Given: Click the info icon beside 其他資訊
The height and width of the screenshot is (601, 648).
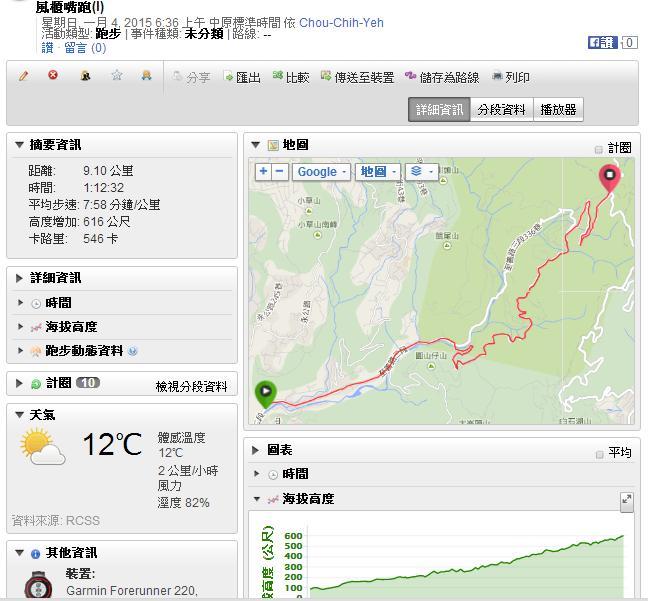Looking at the screenshot, I should click(36, 554).
